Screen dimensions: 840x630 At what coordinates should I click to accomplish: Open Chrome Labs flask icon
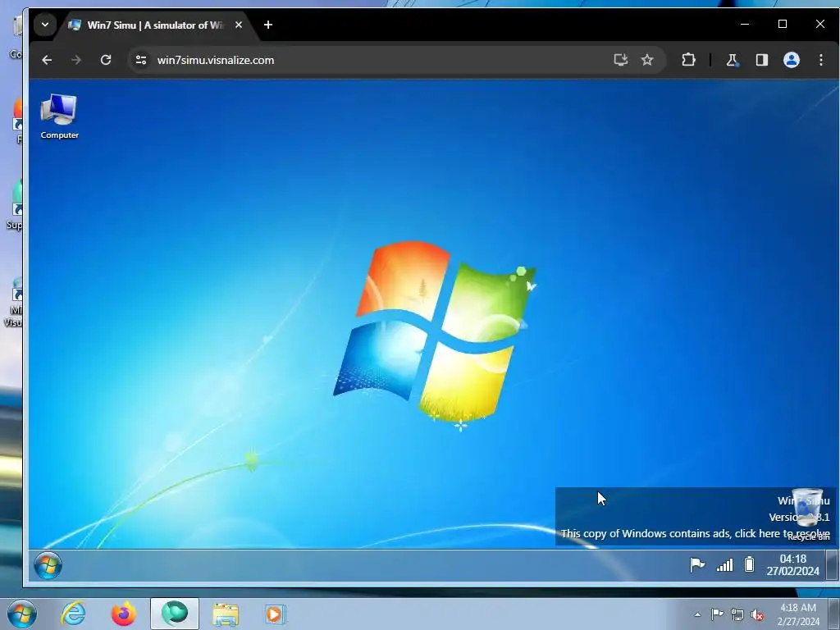point(732,60)
